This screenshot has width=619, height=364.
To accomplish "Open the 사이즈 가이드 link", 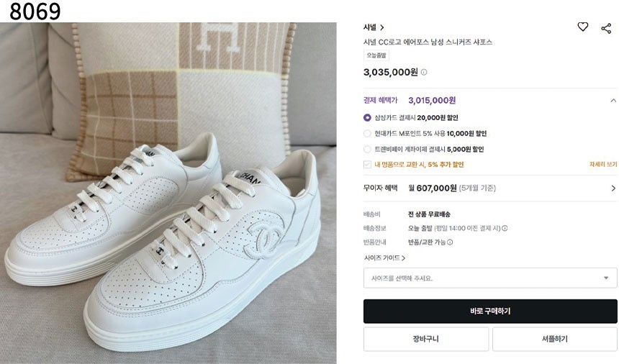I will coord(384,258).
